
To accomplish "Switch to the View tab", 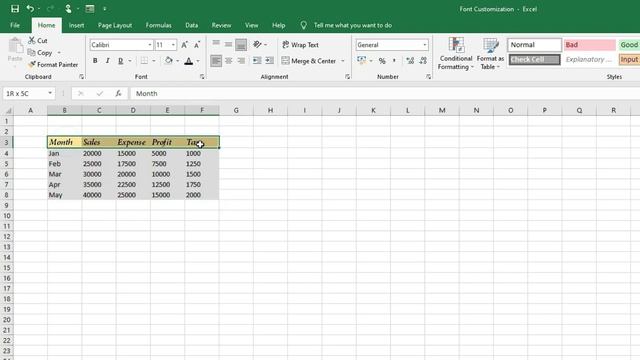I will 251,25.
